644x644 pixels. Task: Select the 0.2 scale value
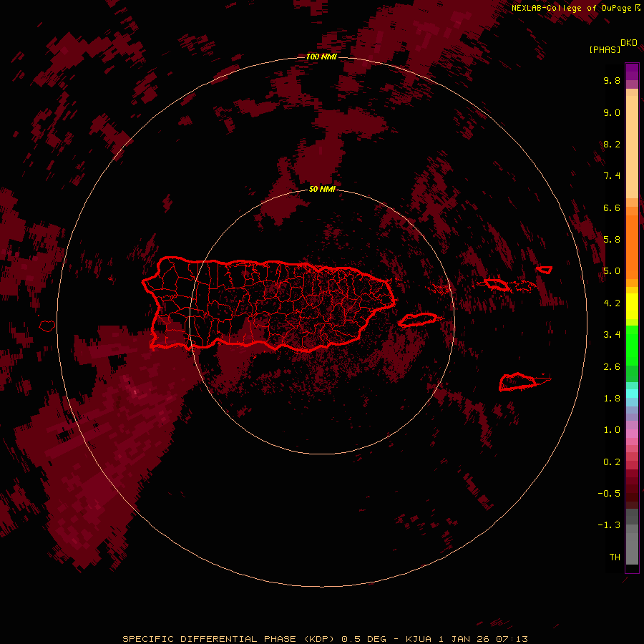coord(612,462)
